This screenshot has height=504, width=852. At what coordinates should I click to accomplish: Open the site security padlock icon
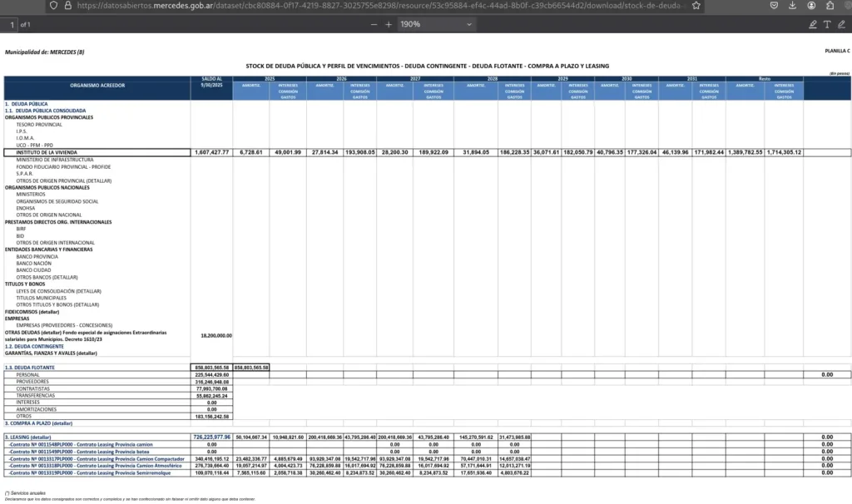pos(68,6)
